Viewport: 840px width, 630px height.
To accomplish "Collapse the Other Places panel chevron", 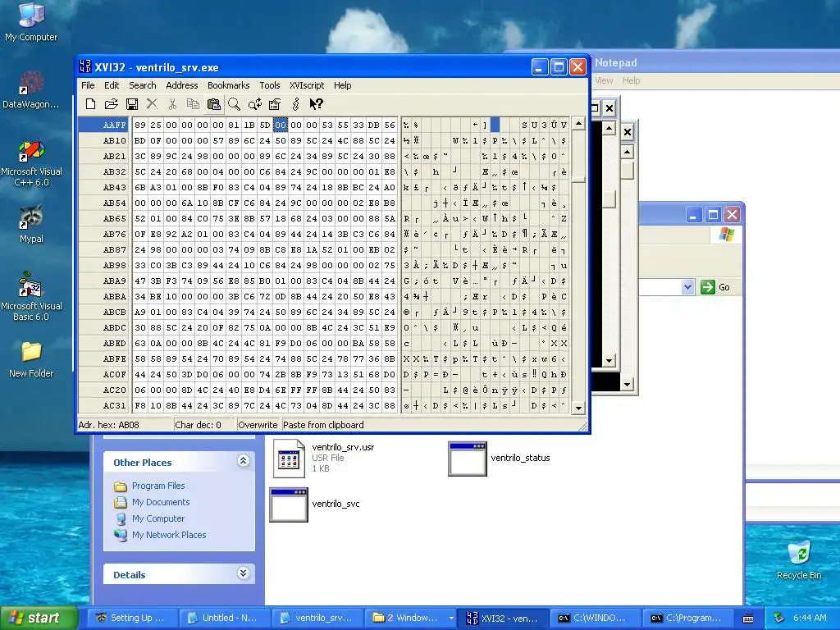I will pos(243,461).
